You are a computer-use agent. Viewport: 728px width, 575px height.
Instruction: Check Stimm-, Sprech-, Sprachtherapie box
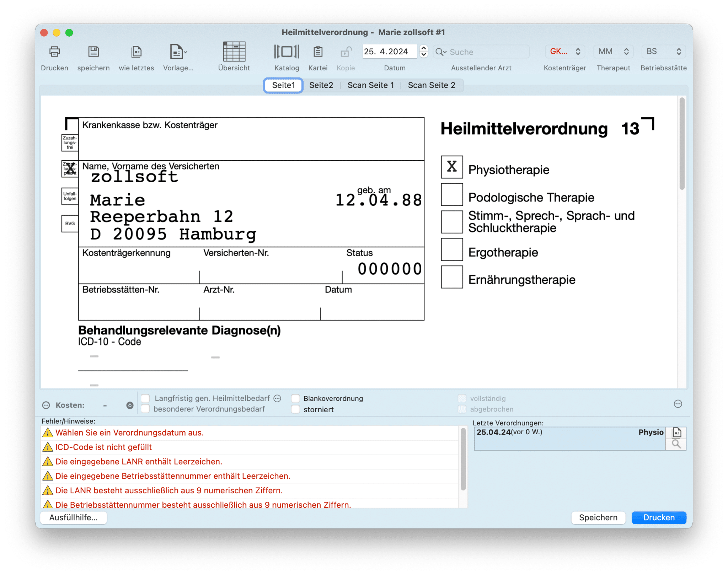coord(452,222)
